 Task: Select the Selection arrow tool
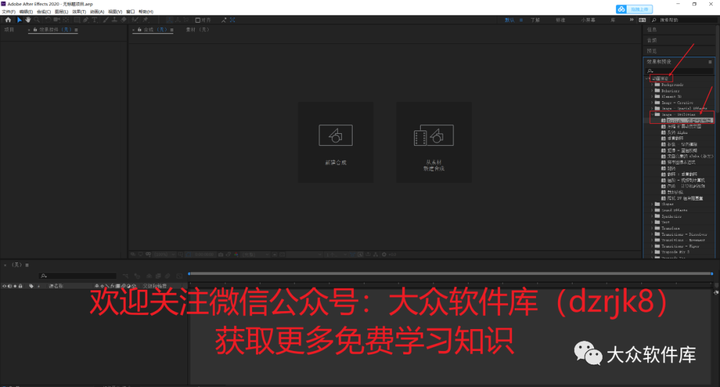coord(19,20)
